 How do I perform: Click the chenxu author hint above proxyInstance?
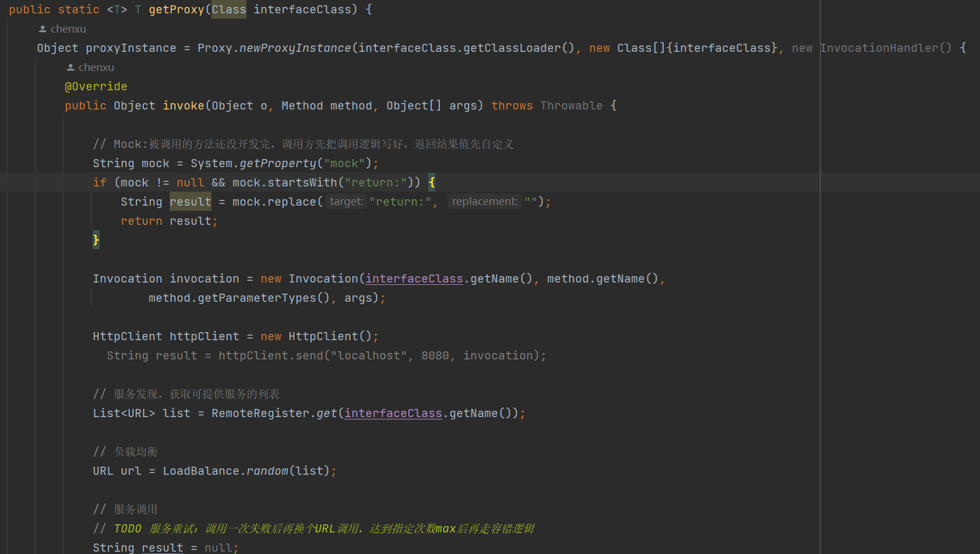[68, 29]
